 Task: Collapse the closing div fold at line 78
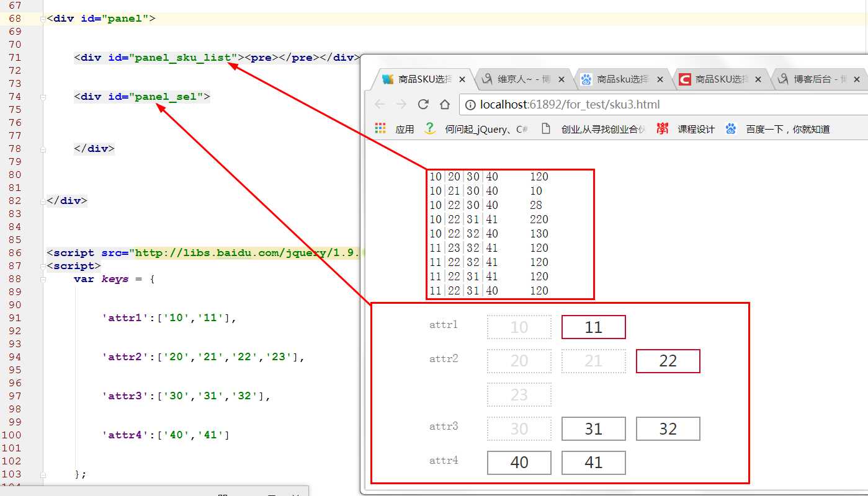[43, 149]
